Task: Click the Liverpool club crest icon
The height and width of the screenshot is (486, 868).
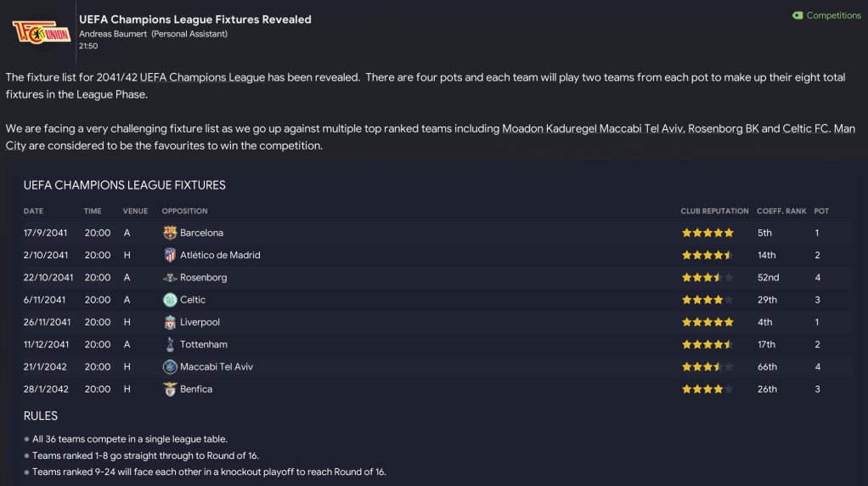Action: [x=170, y=322]
